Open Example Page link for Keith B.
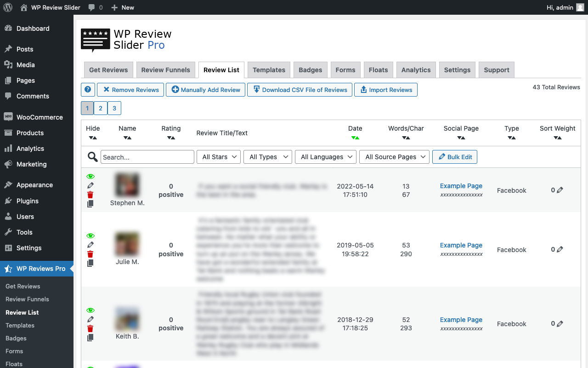This screenshot has height=368, width=588. click(461, 320)
